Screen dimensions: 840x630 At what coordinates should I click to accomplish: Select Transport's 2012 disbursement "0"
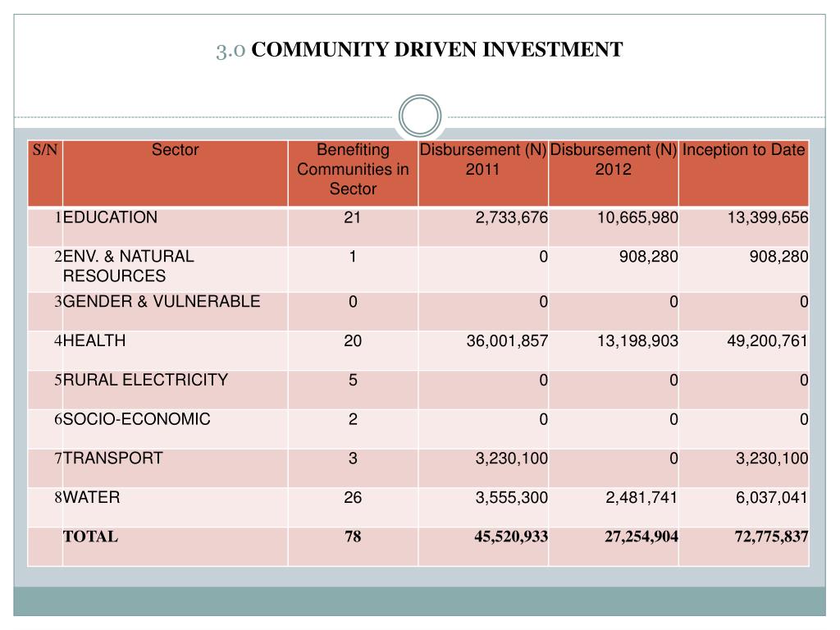pos(673,458)
